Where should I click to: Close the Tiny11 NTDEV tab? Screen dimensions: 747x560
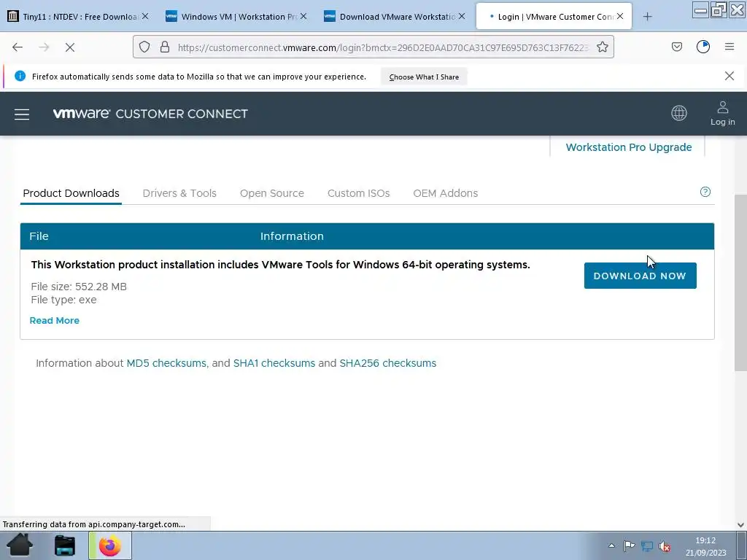pos(145,16)
